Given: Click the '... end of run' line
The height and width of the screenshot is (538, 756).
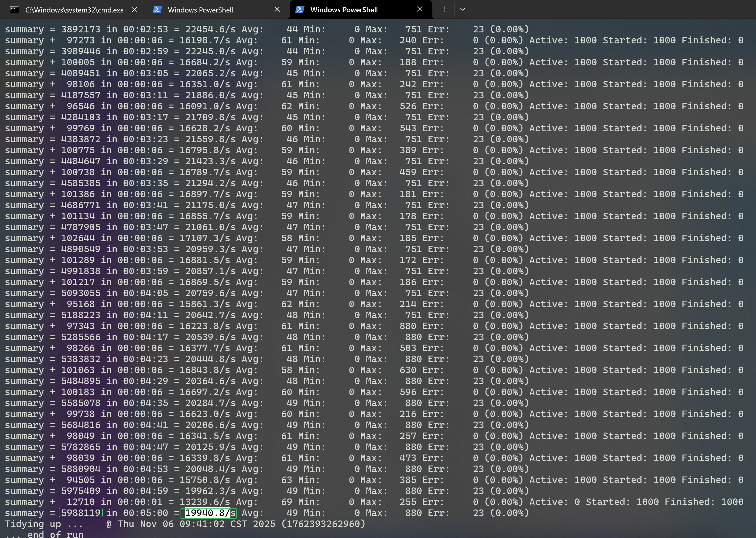Looking at the screenshot, I should click(x=44, y=534).
